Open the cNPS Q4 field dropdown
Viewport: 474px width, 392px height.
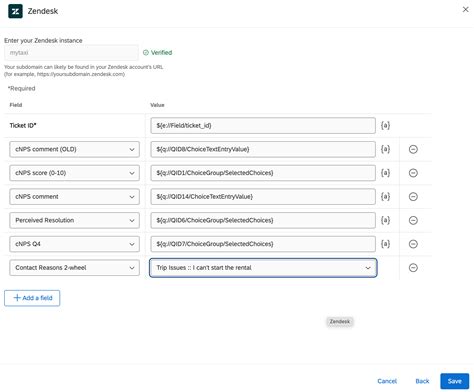tap(74, 244)
